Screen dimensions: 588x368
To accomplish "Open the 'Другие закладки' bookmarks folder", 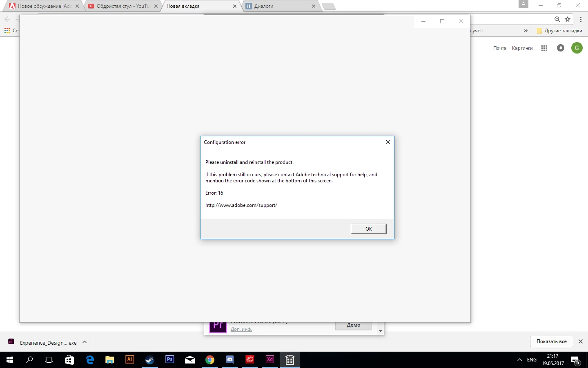I will tap(559, 31).
